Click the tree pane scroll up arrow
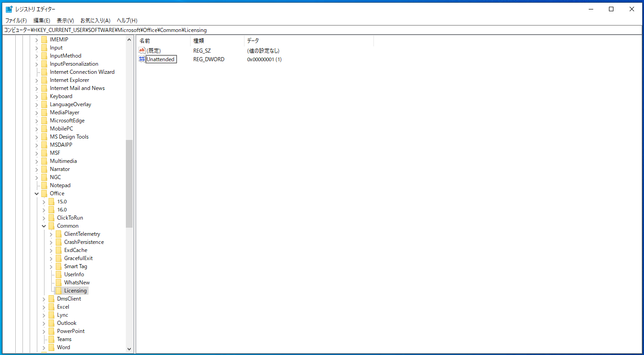This screenshot has width=644, height=355. (x=129, y=40)
